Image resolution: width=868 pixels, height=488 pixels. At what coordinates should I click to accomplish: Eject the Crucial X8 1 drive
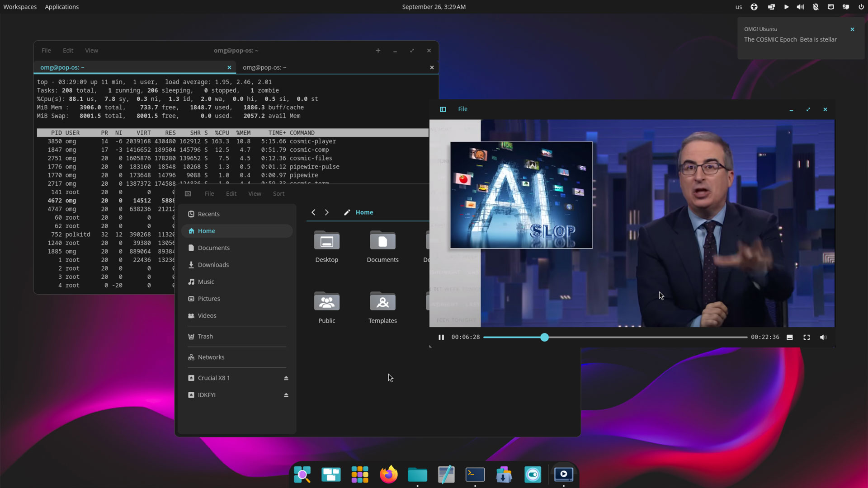(286, 378)
